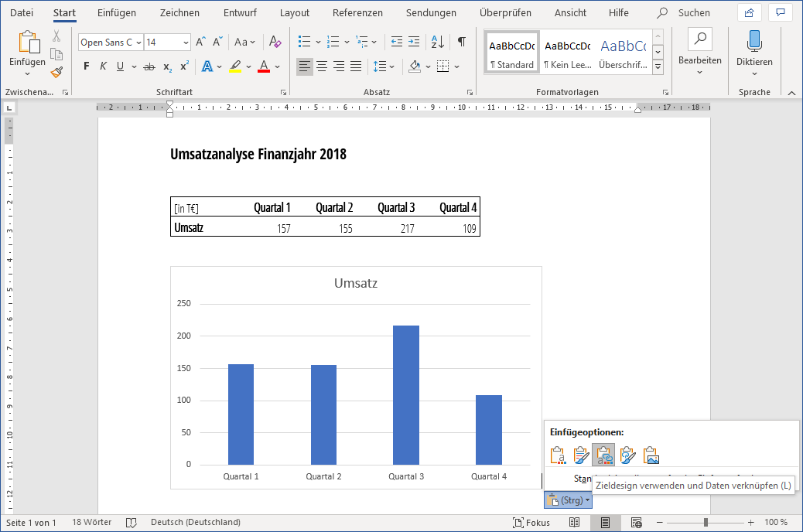
Task: Center the paragraph text
Action: 322,66
